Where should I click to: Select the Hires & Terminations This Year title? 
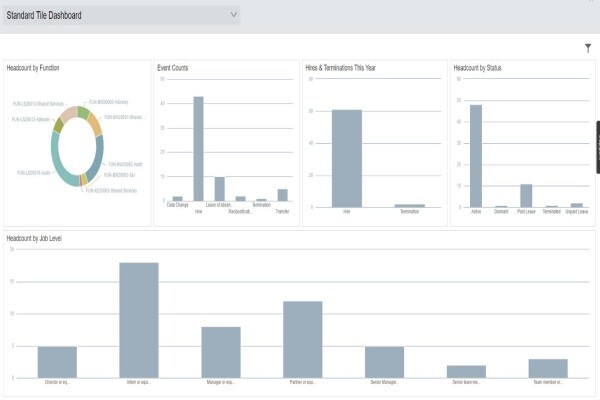pos(341,68)
